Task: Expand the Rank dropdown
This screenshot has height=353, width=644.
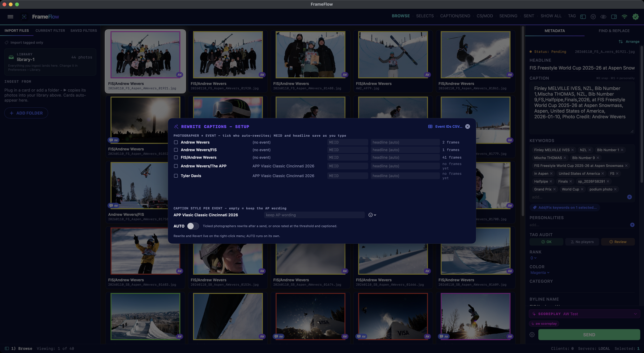Action: coord(533,258)
